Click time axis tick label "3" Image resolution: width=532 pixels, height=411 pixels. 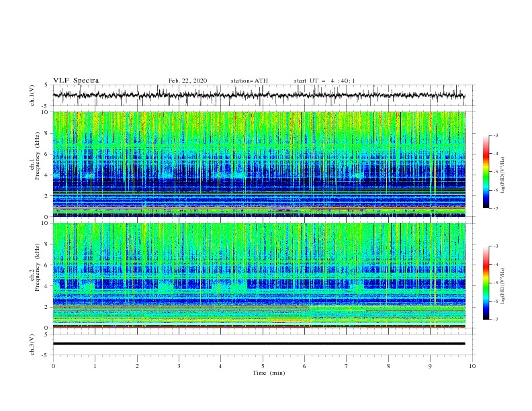179,366
